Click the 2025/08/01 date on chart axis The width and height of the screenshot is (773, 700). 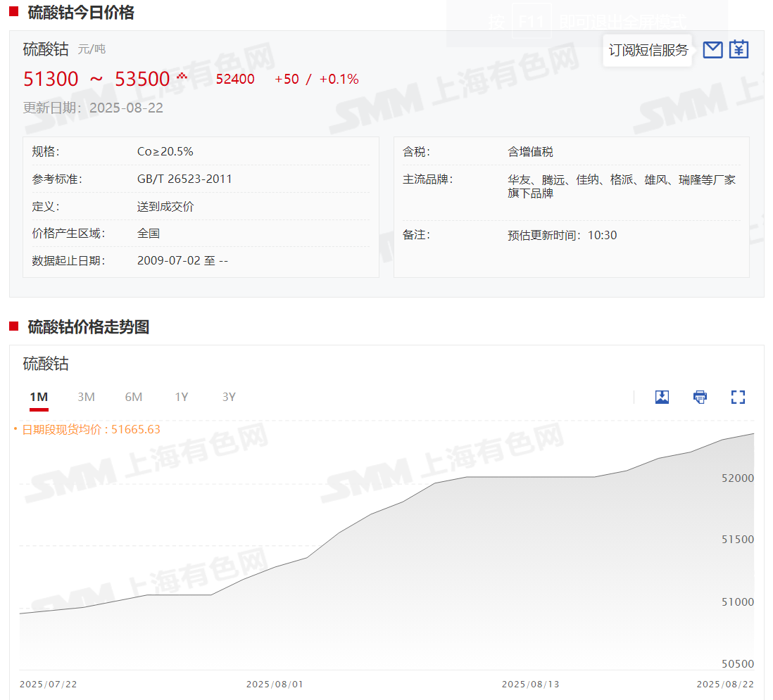click(x=275, y=685)
